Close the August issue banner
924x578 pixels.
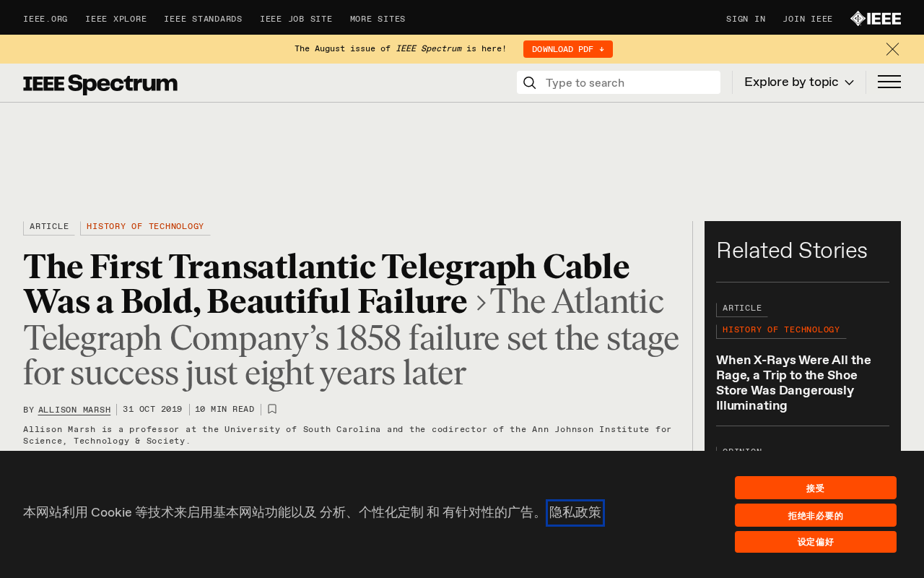click(x=892, y=49)
